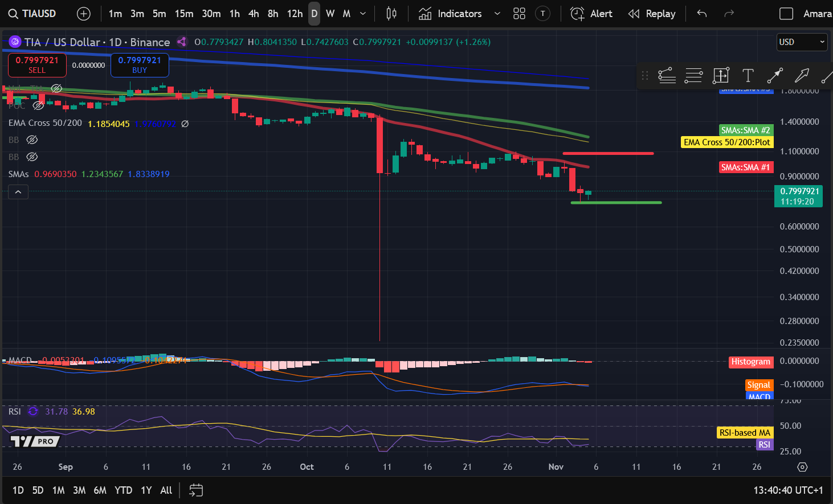Switch to the weekly W timeframe
The height and width of the screenshot is (504, 833).
pos(329,13)
